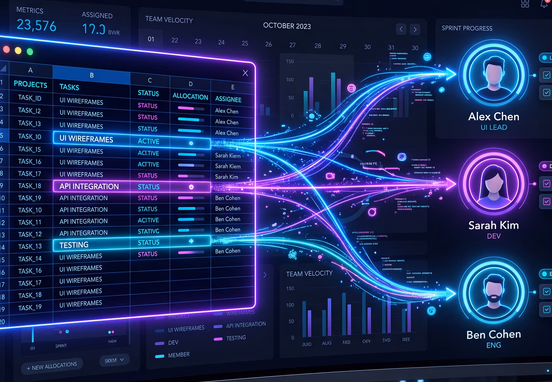Click allocation marker in highlighted TESTING row
This screenshot has height=382, width=552.
[x=191, y=241]
